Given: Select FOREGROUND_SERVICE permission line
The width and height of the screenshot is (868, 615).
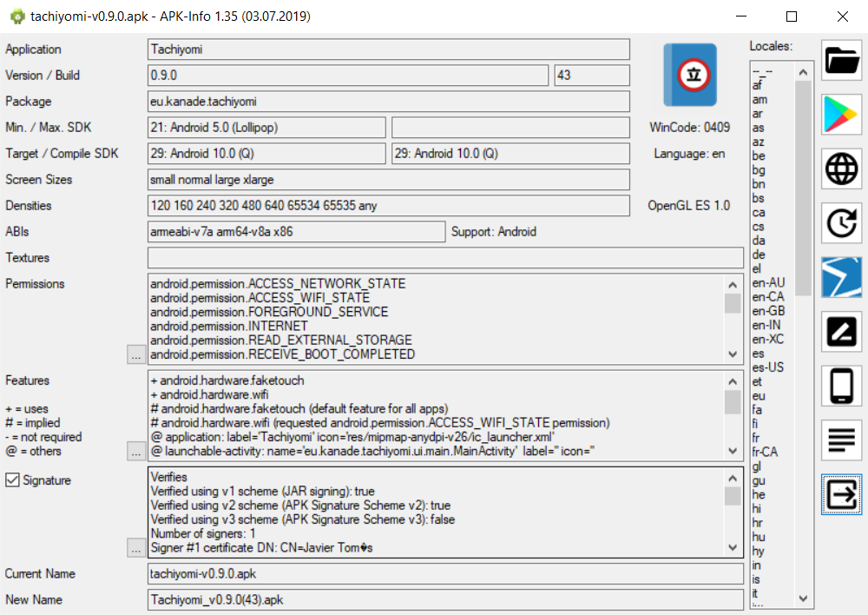Looking at the screenshot, I should point(269,312).
